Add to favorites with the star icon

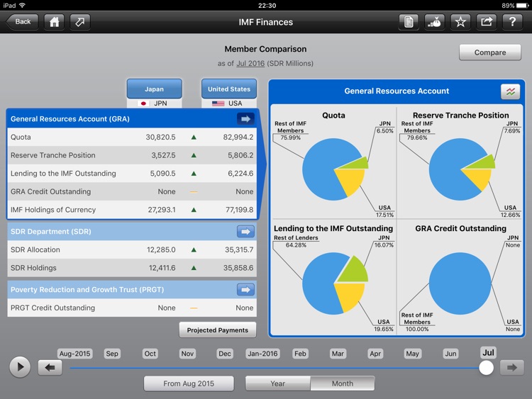[460, 22]
